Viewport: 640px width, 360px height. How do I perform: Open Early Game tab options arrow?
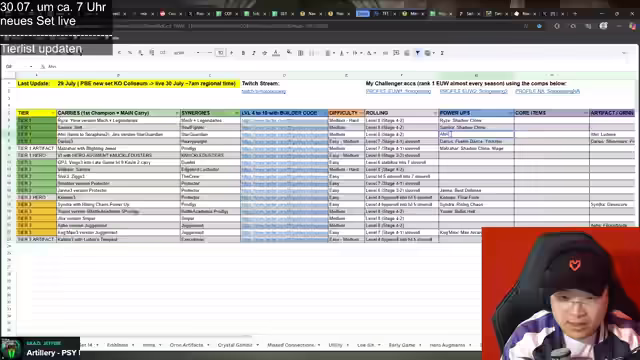(420, 345)
